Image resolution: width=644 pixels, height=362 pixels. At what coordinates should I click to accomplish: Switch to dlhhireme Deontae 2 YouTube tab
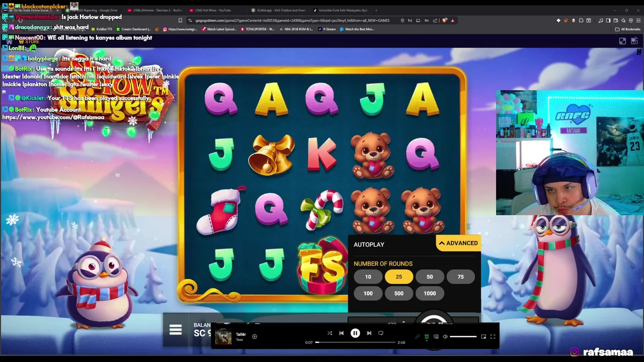pyautogui.click(x=156, y=10)
